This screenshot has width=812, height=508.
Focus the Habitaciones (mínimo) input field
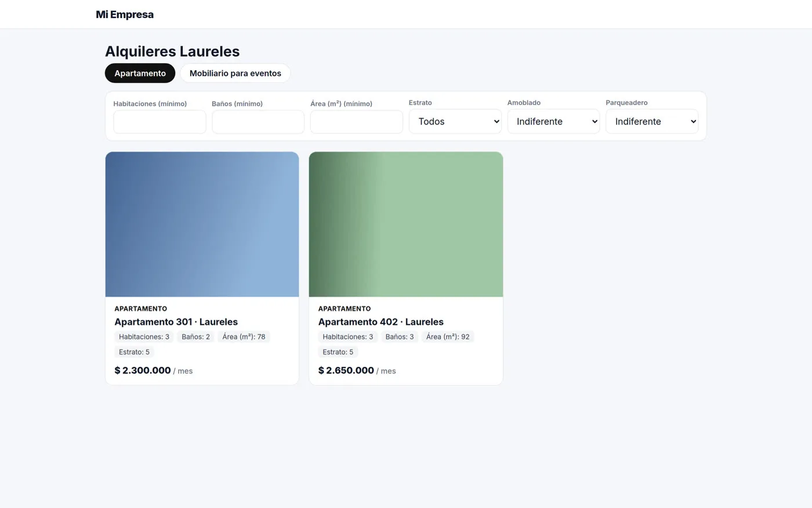[x=159, y=122]
